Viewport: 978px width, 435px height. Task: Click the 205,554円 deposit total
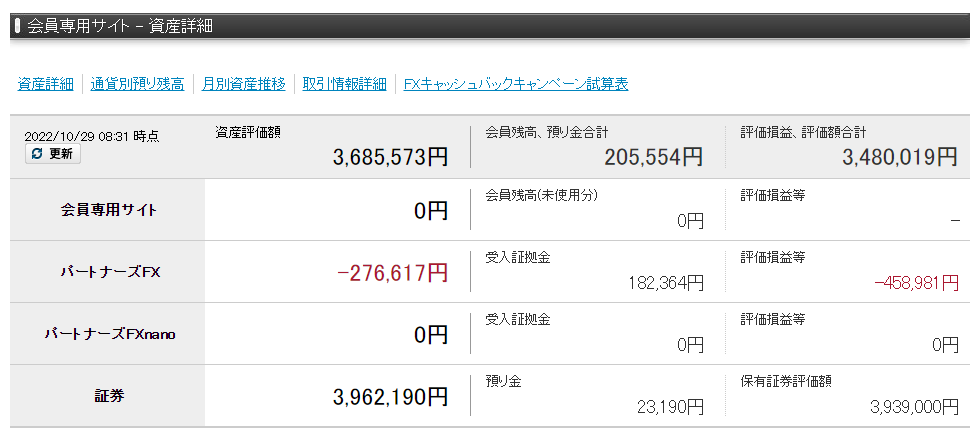point(654,157)
